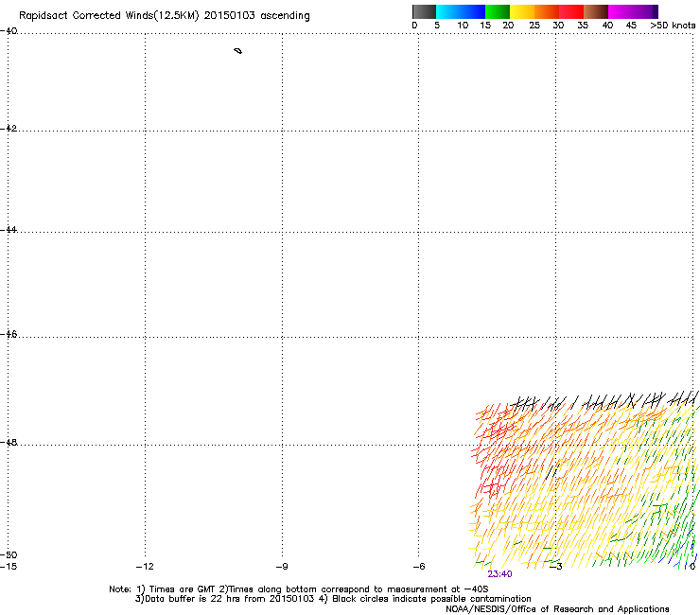This screenshot has width=700, height=615.
Task: Click the longitude axis label '-15'
Action: point(9,567)
